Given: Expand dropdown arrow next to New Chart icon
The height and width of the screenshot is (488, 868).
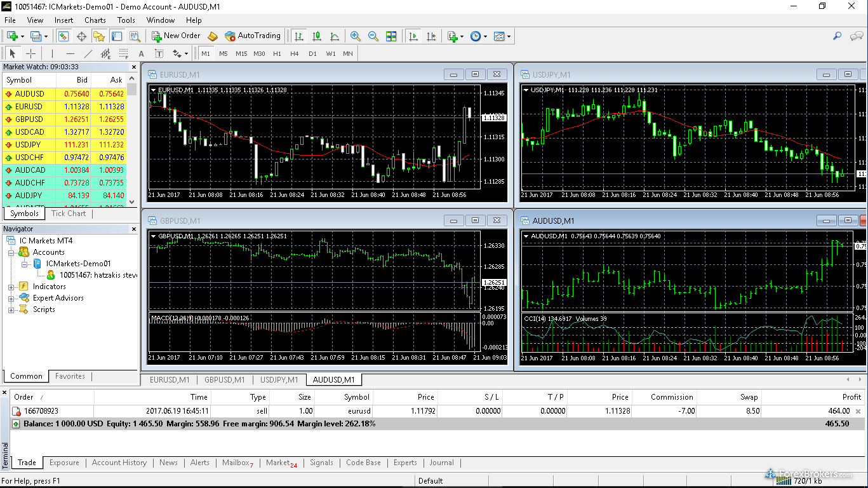Looking at the screenshot, I should tap(22, 36).
